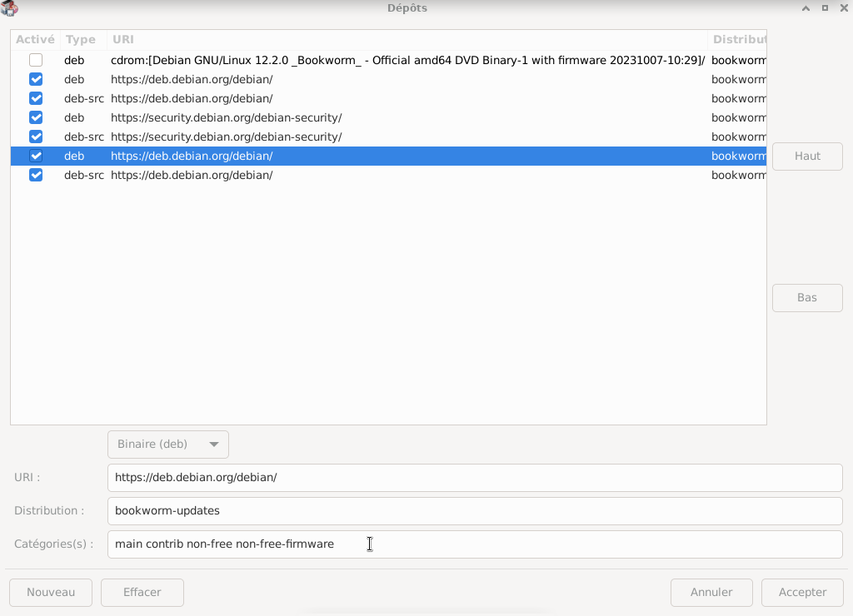The image size is (853, 616).
Task: Click the Catégories(s) text field
Action: 475,544
